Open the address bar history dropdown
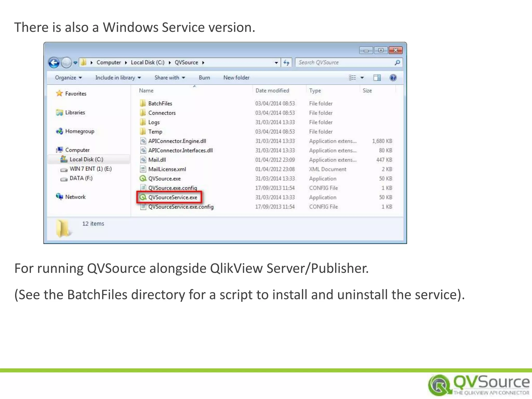Image resolution: width=532 pixels, height=399 pixels. 276,63
